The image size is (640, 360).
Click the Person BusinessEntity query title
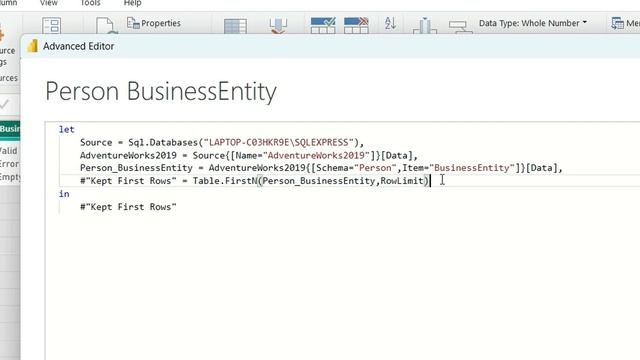pos(161,91)
